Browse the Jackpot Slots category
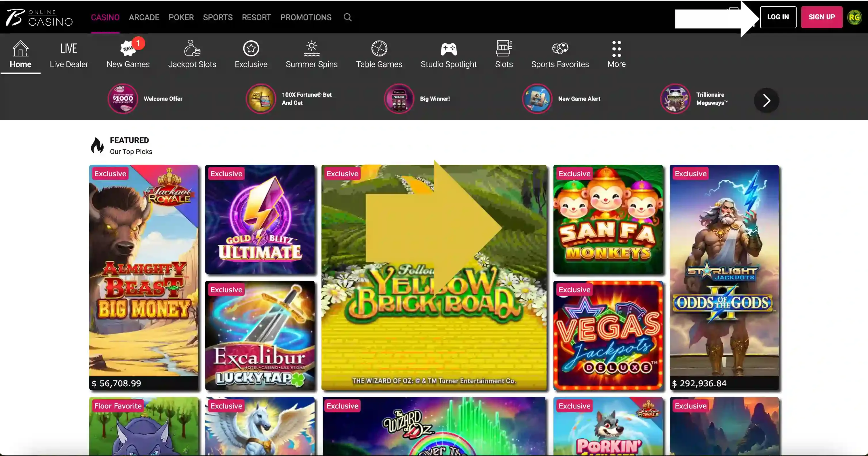 tap(192, 55)
